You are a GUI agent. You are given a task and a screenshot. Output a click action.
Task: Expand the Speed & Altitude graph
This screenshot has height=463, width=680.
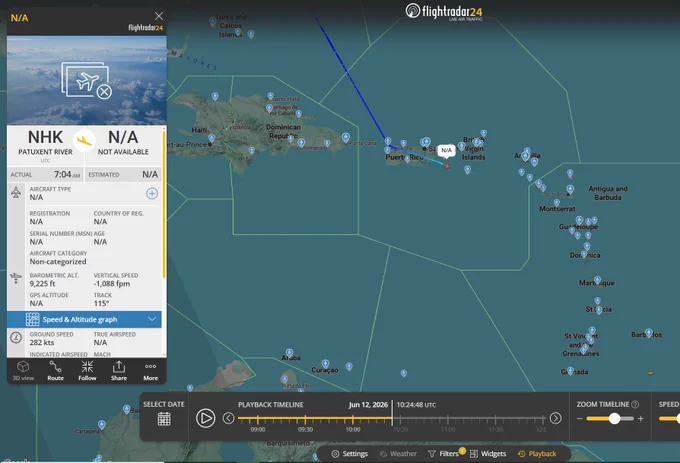[84, 320]
